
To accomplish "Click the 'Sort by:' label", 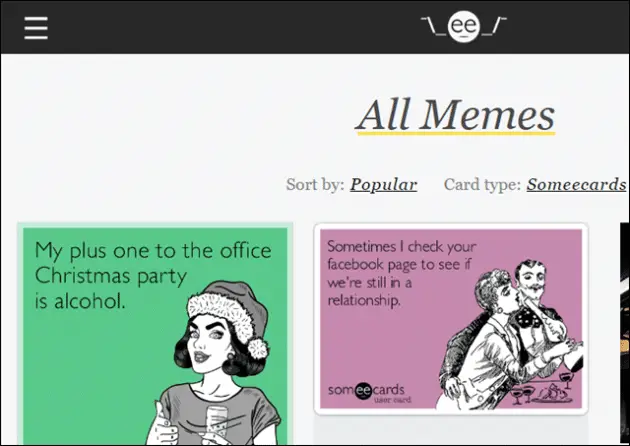I will pyautogui.click(x=315, y=185).
